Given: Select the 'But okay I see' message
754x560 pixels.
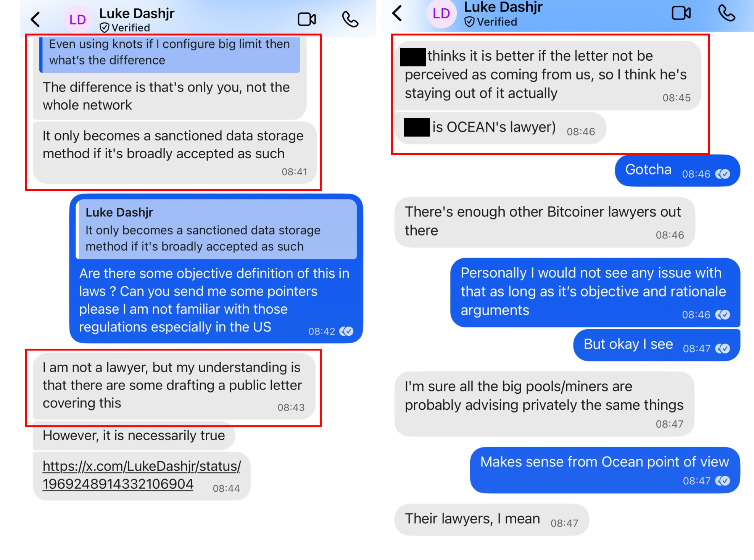Looking at the screenshot, I should click(657, 345).
